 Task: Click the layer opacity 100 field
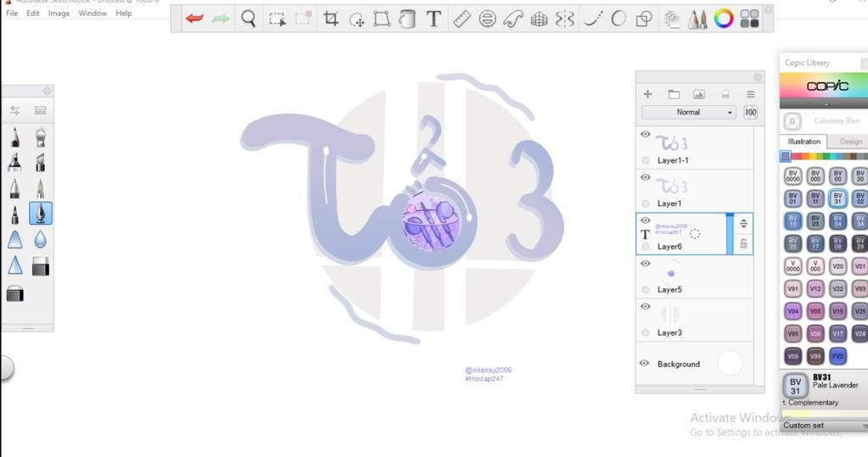coord(750,113)
